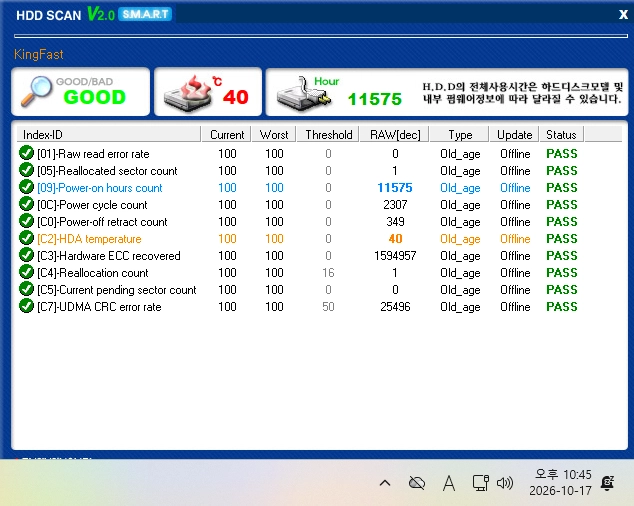Select the [01]-Raw read error rate row

[299, 154]
